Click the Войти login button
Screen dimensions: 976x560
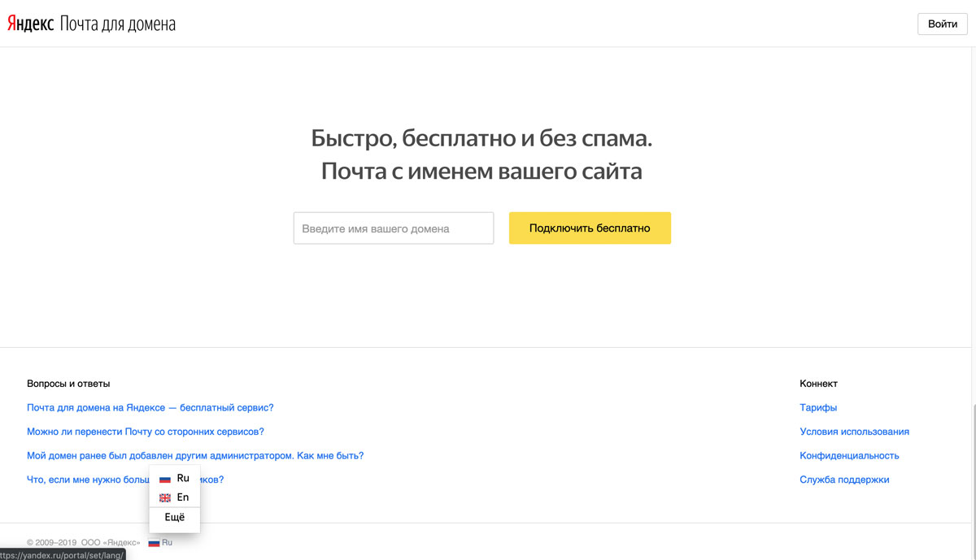pos(943,24)
